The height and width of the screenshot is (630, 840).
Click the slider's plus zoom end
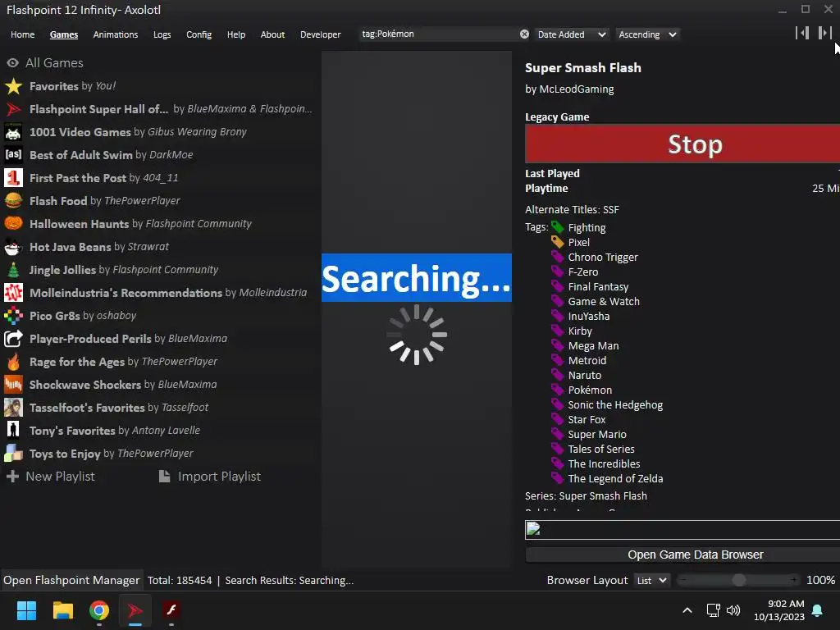[x=793, y=580]
